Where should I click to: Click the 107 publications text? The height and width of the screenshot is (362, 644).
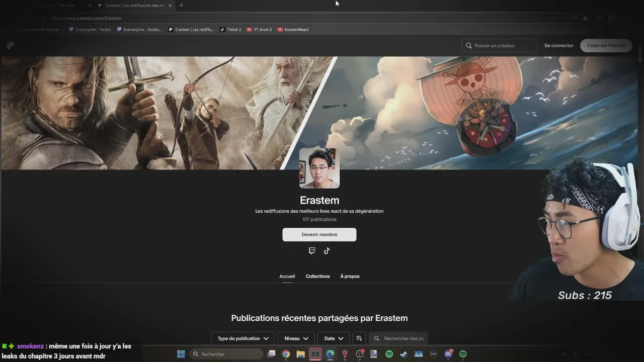[x=319, y=219]
